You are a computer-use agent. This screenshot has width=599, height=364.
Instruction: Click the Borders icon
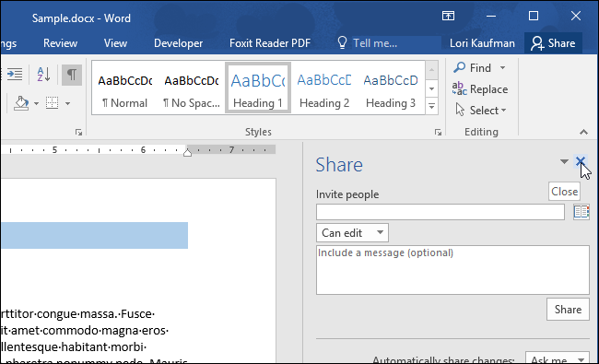[53, 103]
